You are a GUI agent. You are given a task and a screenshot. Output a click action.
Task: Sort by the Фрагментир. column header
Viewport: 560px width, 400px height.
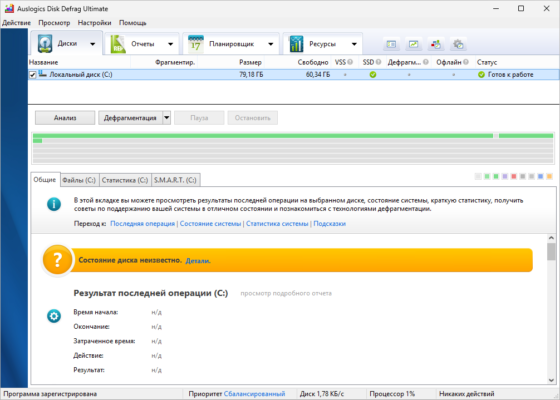(164, 62)
